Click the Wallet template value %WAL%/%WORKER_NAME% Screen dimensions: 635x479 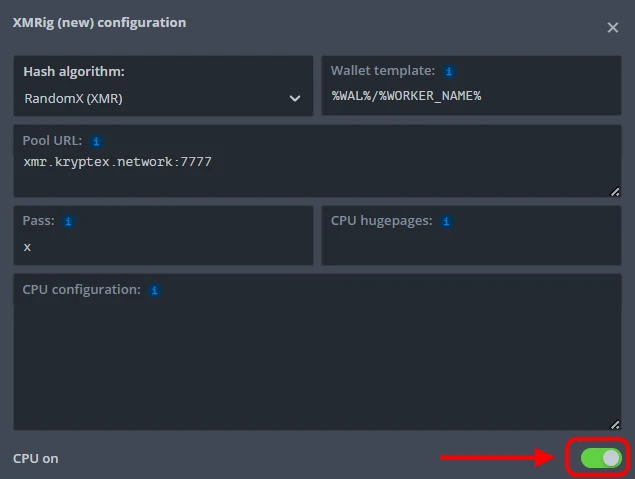click(x=407, y=98)
